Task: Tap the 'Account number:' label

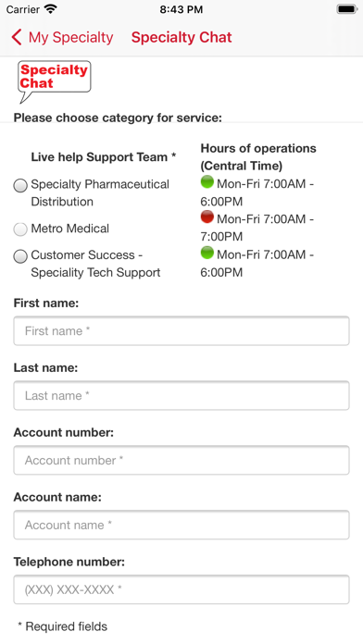Action: 64,432
